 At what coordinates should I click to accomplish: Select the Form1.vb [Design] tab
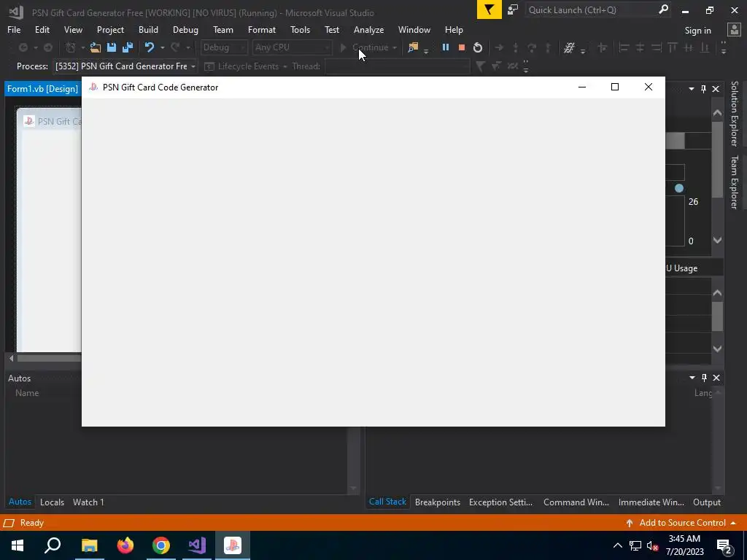pyautogui.click(x=42, y=88)
